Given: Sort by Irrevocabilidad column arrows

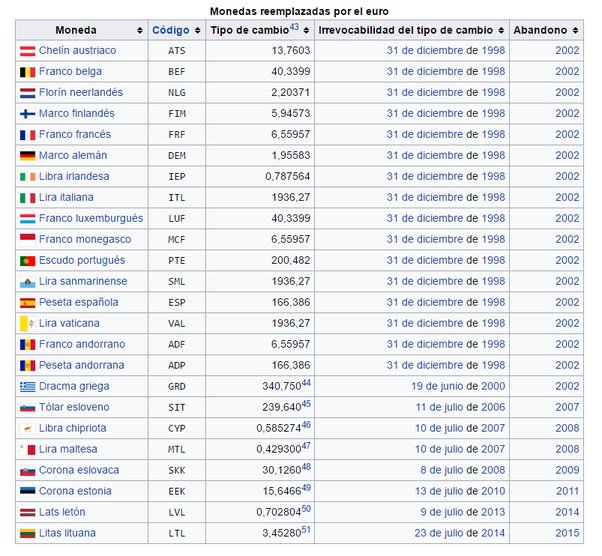Looking at the screenshot, I should tap(501, 30).
